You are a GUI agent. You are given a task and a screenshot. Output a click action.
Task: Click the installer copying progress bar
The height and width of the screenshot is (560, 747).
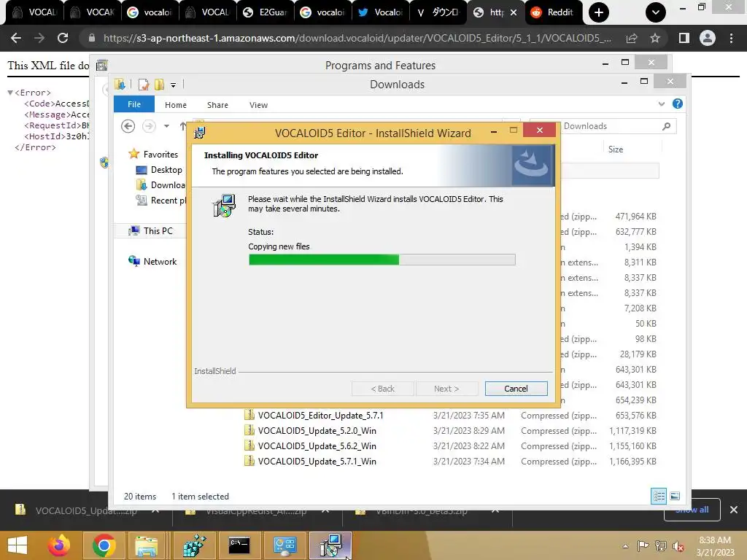click(382, 260)
